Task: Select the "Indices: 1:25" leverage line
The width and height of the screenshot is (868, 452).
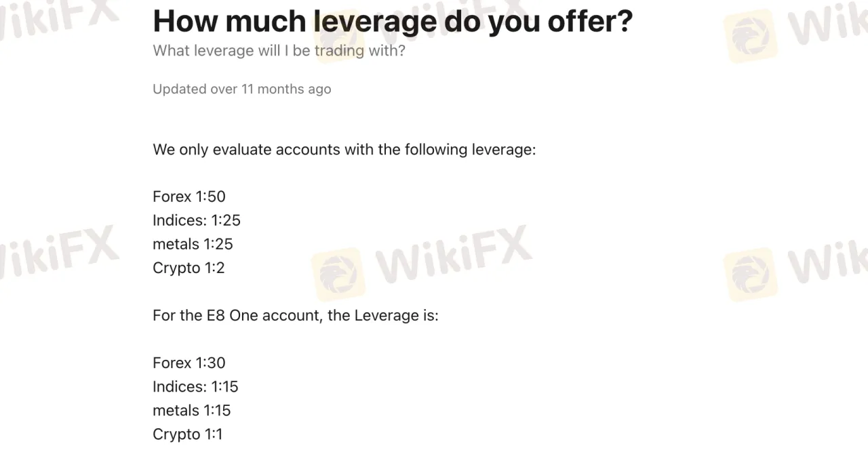Action: pyautogui.click(x=197, y=220)
